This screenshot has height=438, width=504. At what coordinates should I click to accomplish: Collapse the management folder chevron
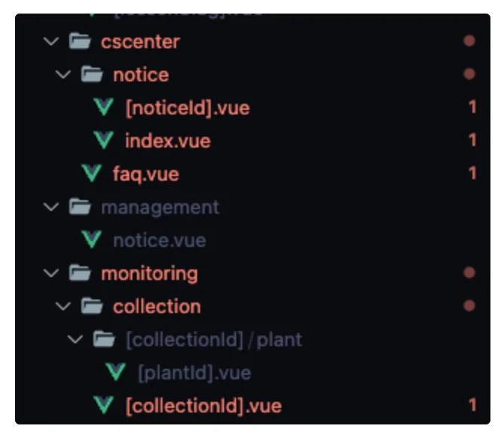(x=51, y=207)
